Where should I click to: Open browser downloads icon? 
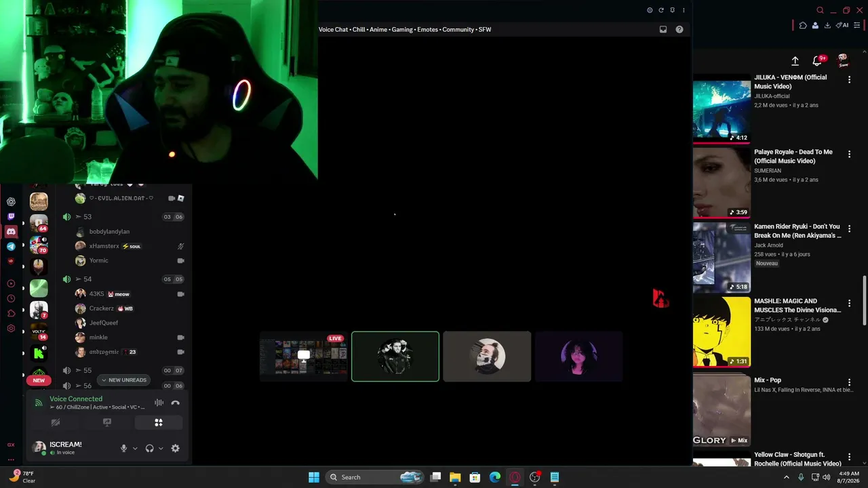(828, 26)
